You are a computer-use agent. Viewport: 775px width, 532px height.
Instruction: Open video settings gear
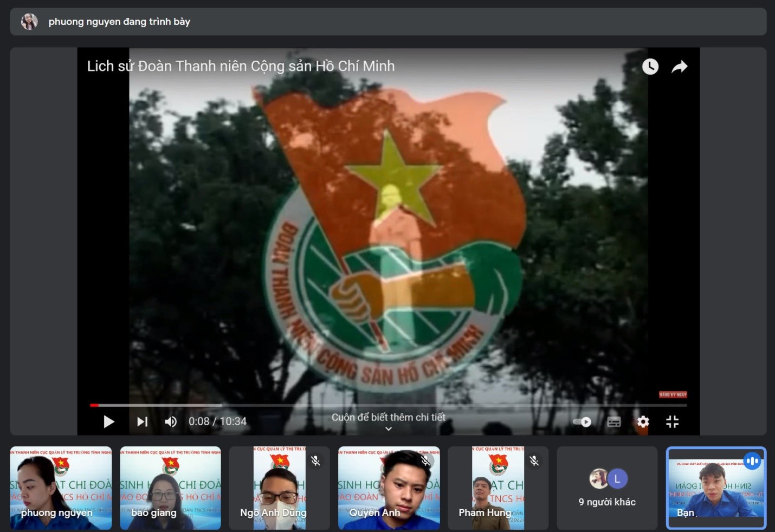pos(643,421)
